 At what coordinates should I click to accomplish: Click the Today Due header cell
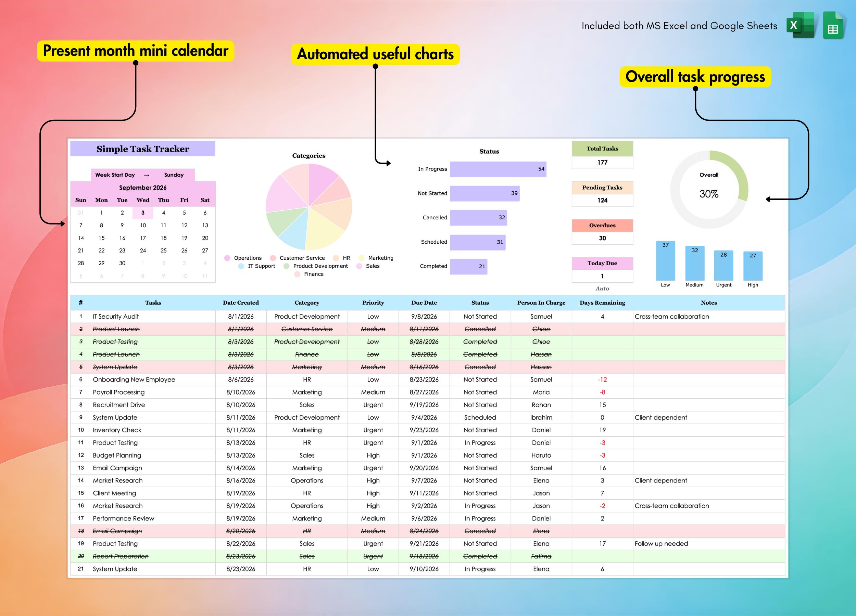coord(602,263)
